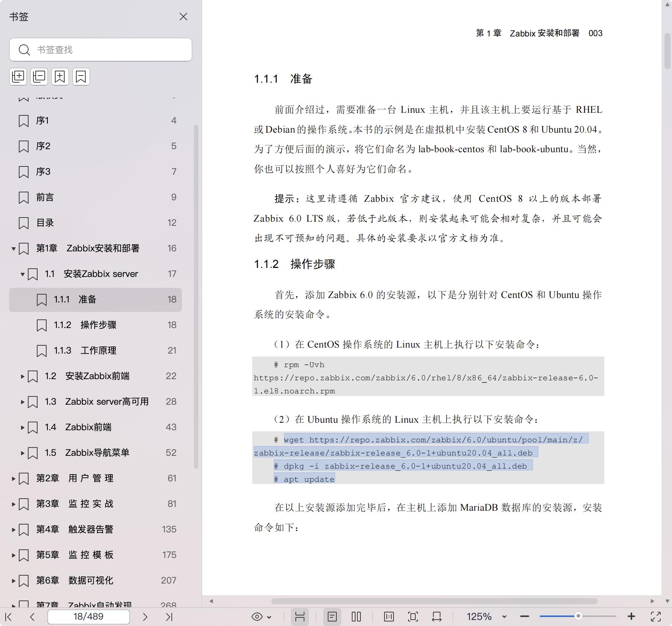
Task: Expand 第2章 用户管理 chapter
Action: pos(14,478)
